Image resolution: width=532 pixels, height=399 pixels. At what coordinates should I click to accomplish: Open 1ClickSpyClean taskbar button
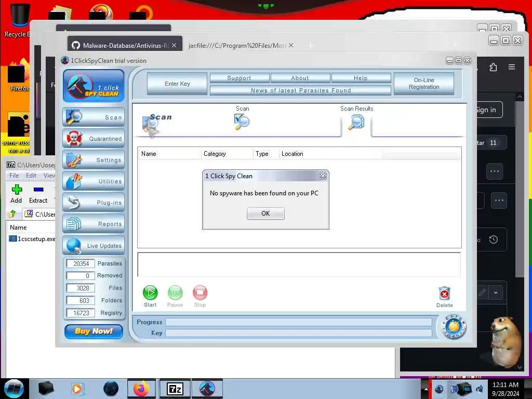pos(207,389)
